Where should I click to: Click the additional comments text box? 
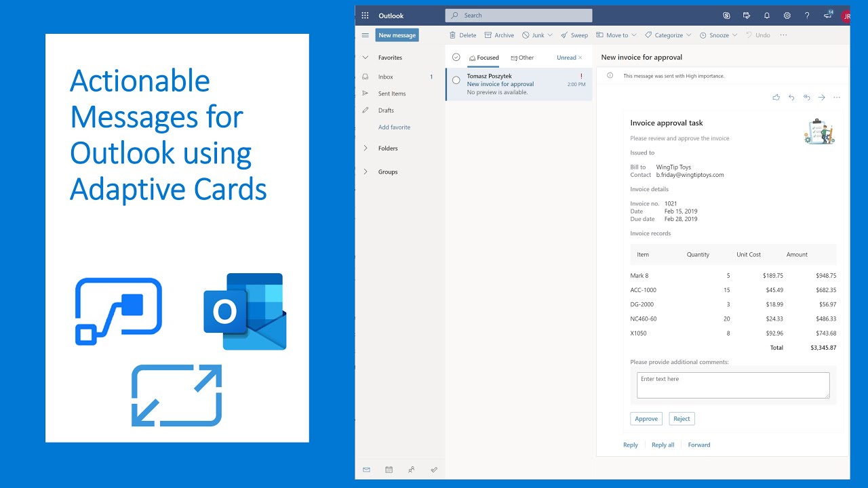tap(733, 385)
